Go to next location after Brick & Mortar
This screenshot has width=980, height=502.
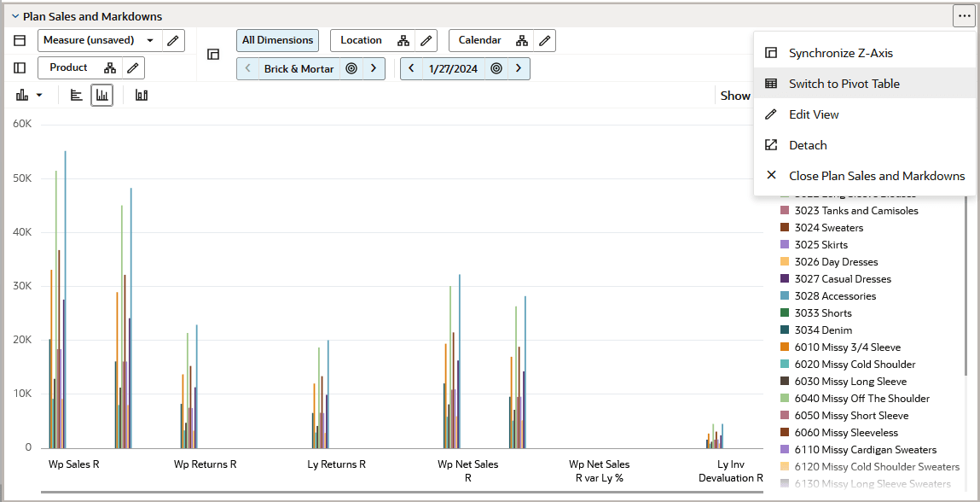click(x=373, y=69)
